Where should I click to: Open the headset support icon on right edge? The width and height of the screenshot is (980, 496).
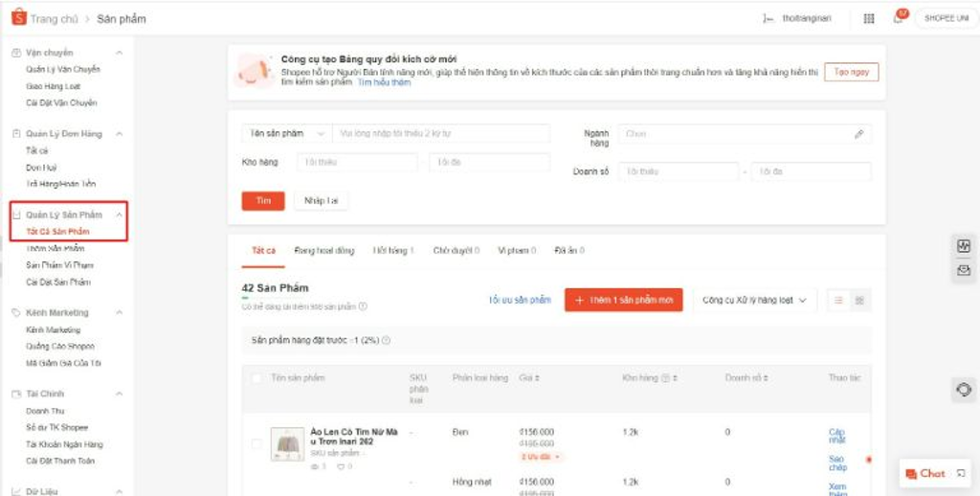[964, 390]
